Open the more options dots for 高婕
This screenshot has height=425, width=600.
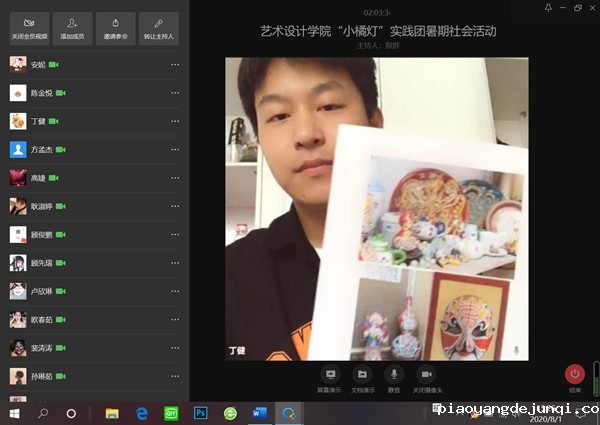coord(175,178)
